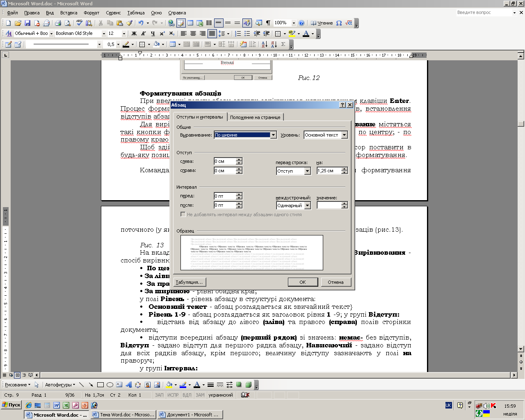The width and height of the screenshot is (525, 420).
Task: Toggle Italic К formatting
Action: pos(143,34)
